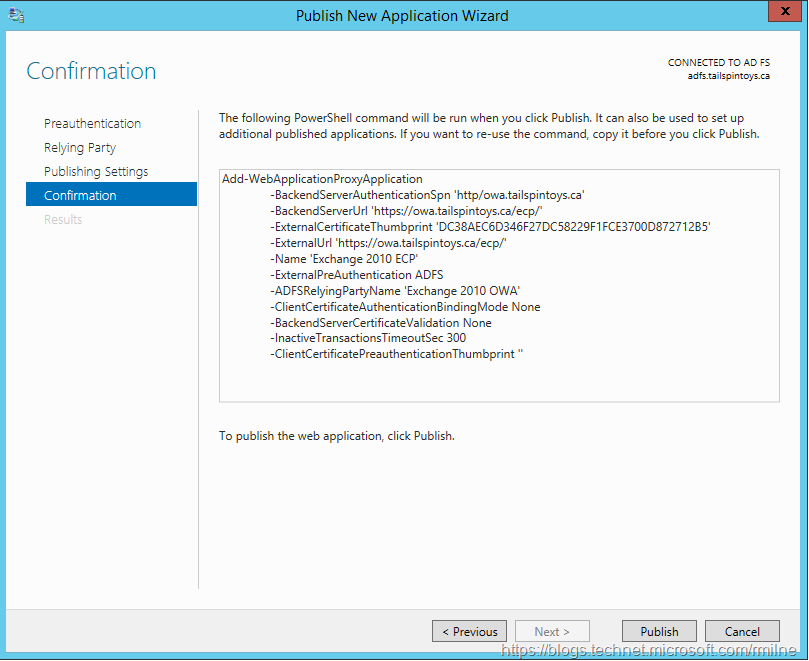This screenshot has height=661, width=809.
Task: Publish the web application
Action: click(659, 631)
